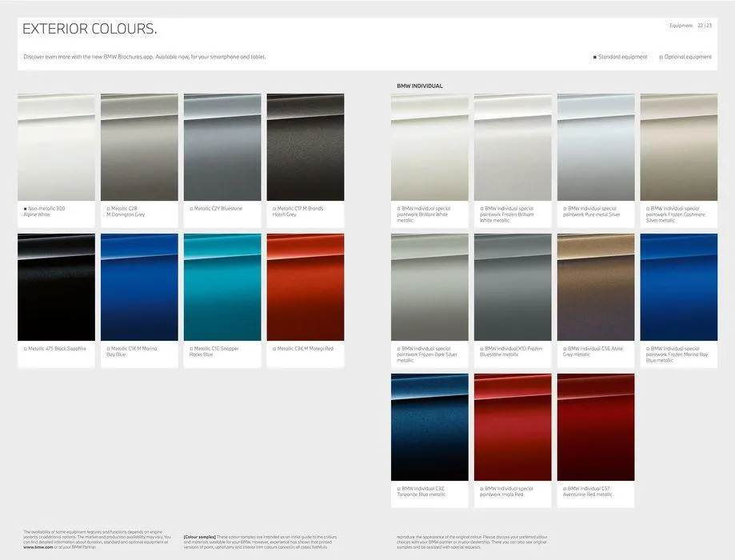Select the M Brands Hatch Grey swatch

click(306, 147)
